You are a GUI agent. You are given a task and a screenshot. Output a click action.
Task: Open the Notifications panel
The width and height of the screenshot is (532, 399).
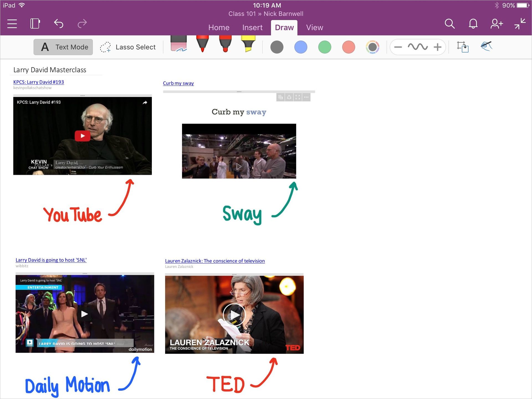pos(473,24)
